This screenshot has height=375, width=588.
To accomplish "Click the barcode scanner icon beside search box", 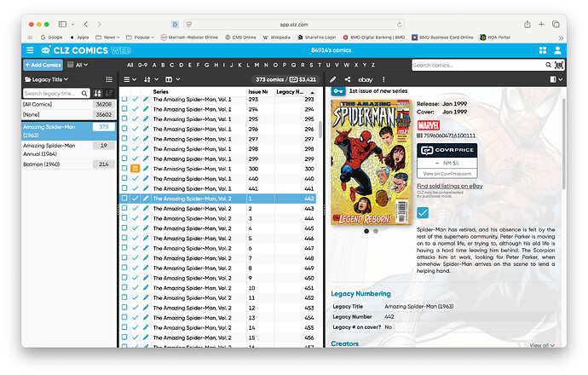I will pos(559,66).
